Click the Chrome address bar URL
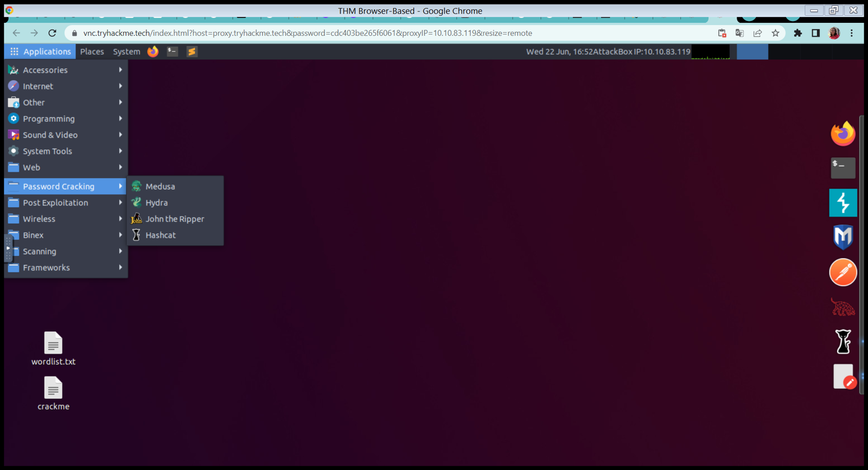 coord(308,33)
